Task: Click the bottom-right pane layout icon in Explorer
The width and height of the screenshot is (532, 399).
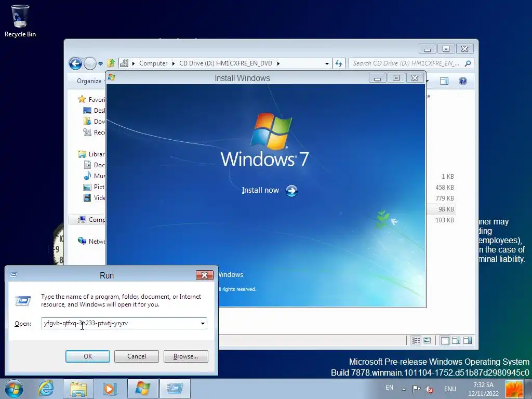Action: [x=468, y=340]
